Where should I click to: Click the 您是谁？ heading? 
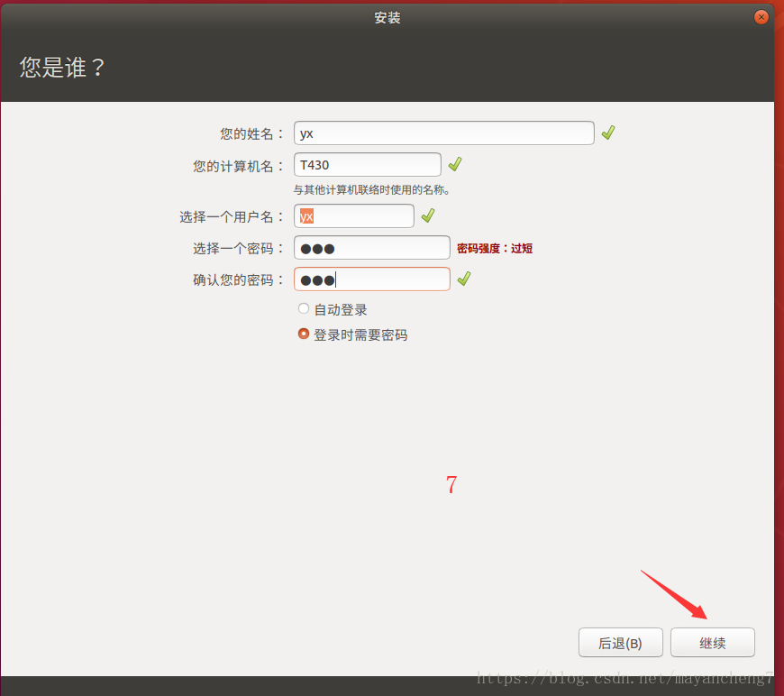click(62, 67)
